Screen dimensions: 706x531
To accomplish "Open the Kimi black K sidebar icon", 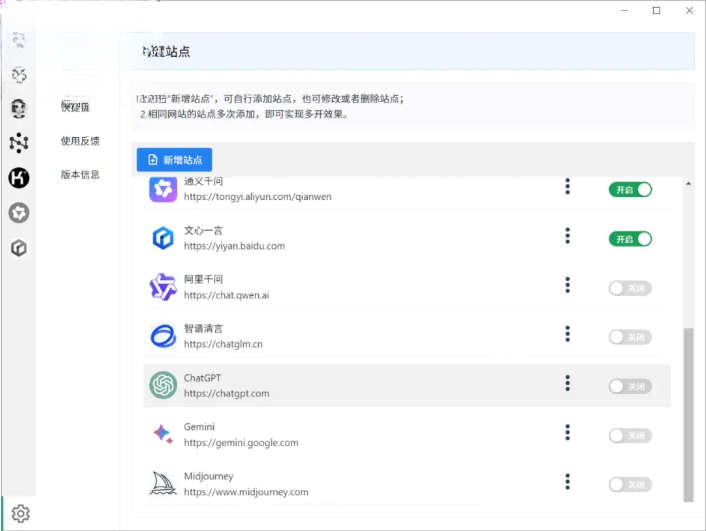I will pos(19,177).
